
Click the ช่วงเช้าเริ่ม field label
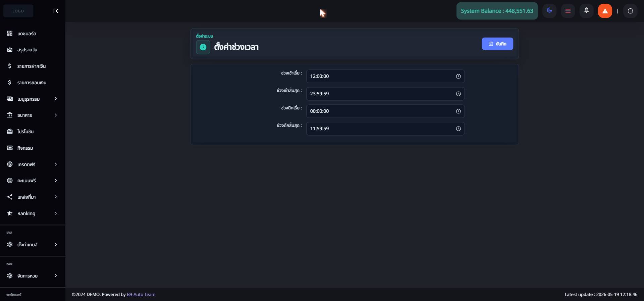click(x=291, y=73)
